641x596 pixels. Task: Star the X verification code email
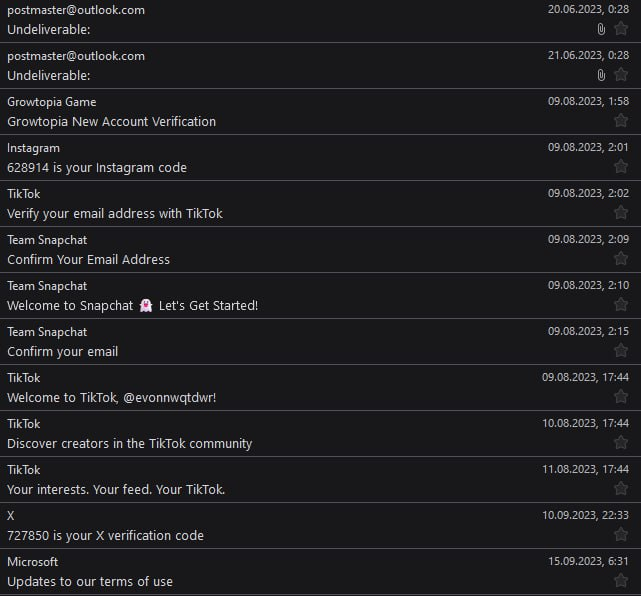pos(621,535)
